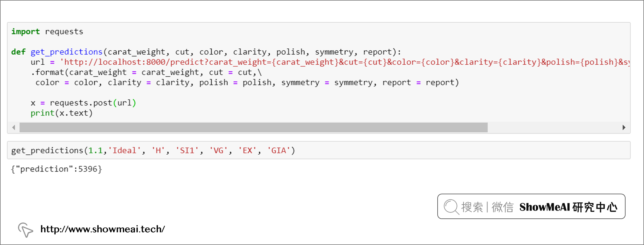Click the 'Ideal' argument in function call
644x245 pixels.
coord(124,150)
